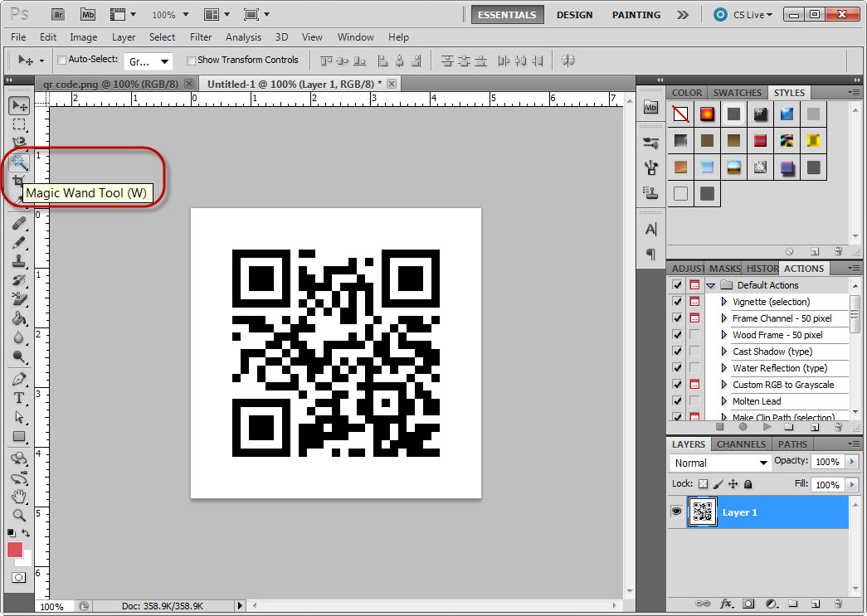Image resolution: width=867 pixels, height=616 pixels.
Task: Open the Character panel
Action: point(650,229)
